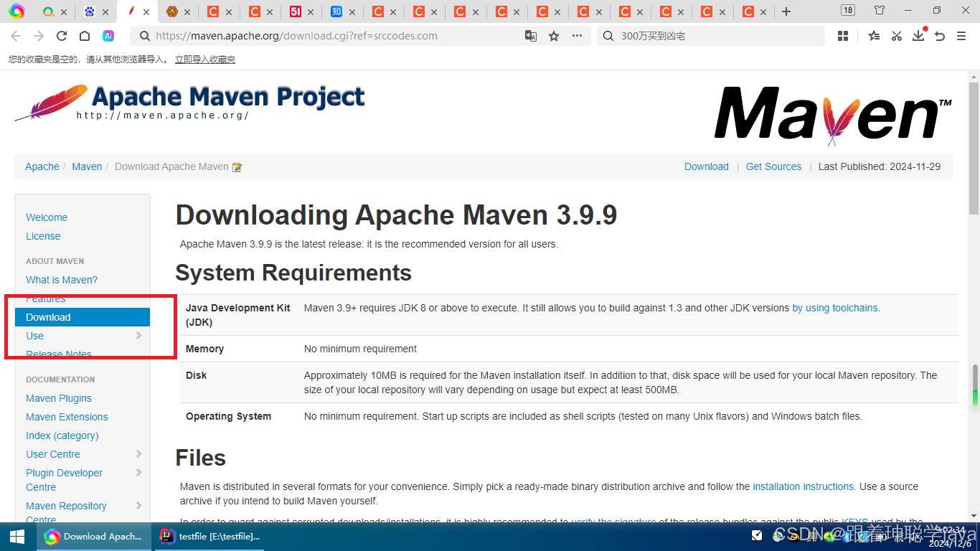The height and width of the screenshot is (551, 980).
Task: Switch to the second tab with green Q icon
Action: (48, 11)
